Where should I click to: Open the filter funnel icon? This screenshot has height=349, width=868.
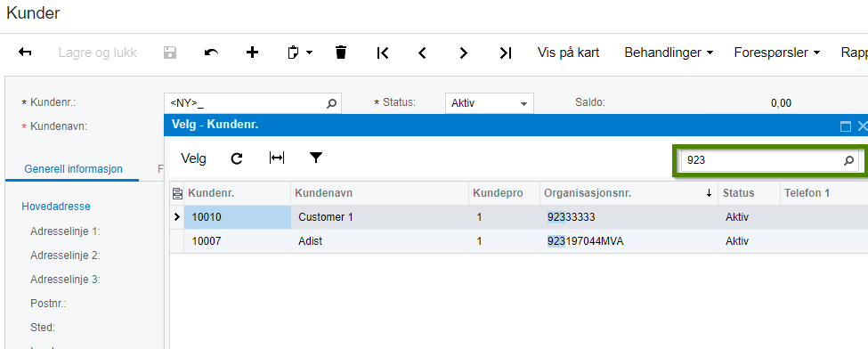[315, 158]
